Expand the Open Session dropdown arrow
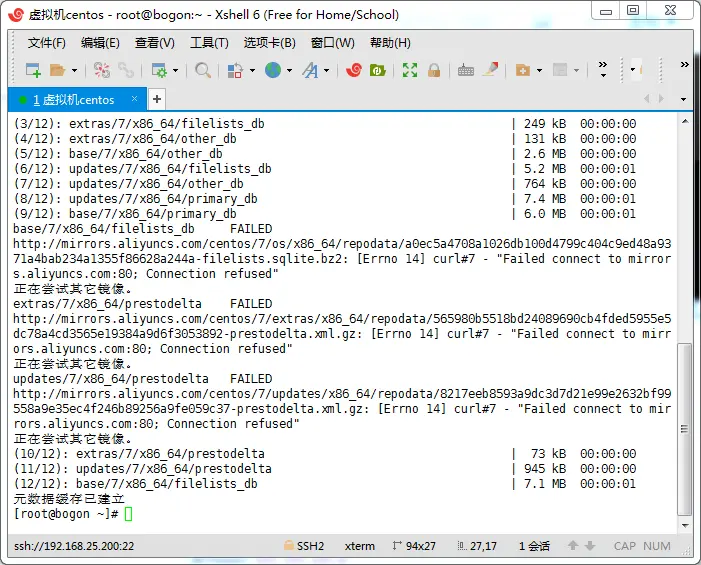 (74, 70)
